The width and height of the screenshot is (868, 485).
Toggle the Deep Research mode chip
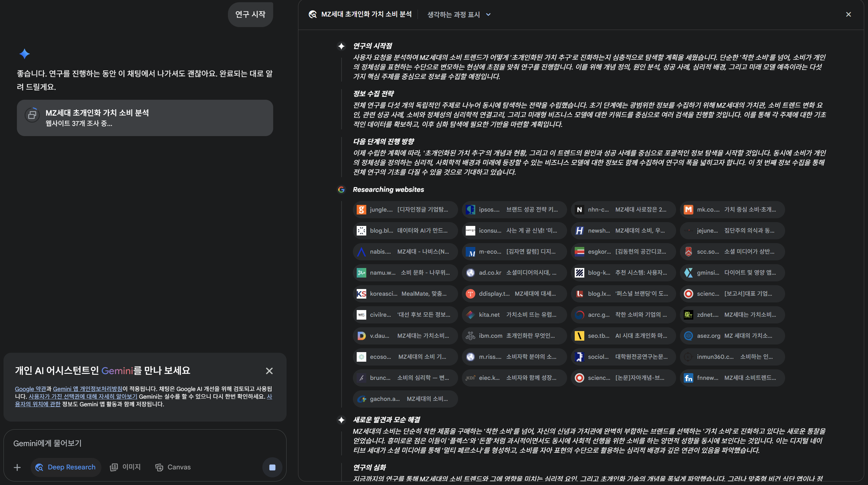tap(66, 467)
